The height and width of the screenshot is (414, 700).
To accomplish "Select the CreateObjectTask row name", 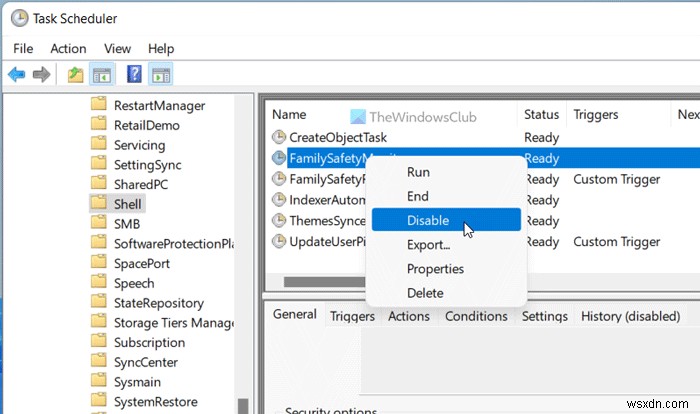I will [x=338, y=137].
